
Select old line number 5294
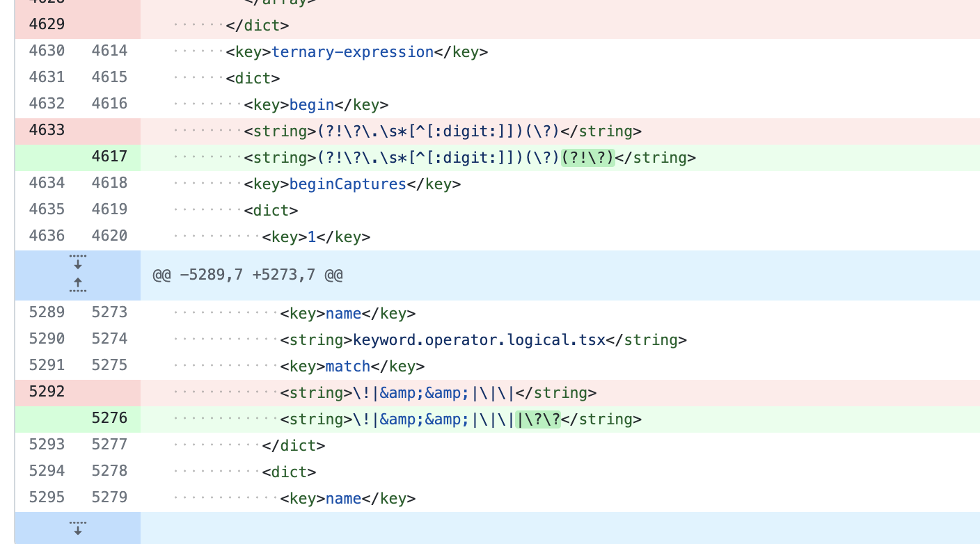(x=47, y=471)
